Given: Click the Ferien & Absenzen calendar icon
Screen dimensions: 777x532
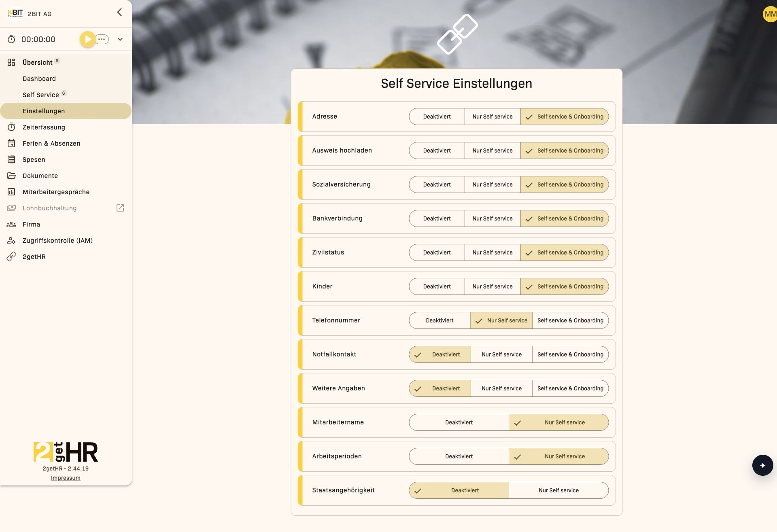Looking at the screenshot, I should [11, 143].
